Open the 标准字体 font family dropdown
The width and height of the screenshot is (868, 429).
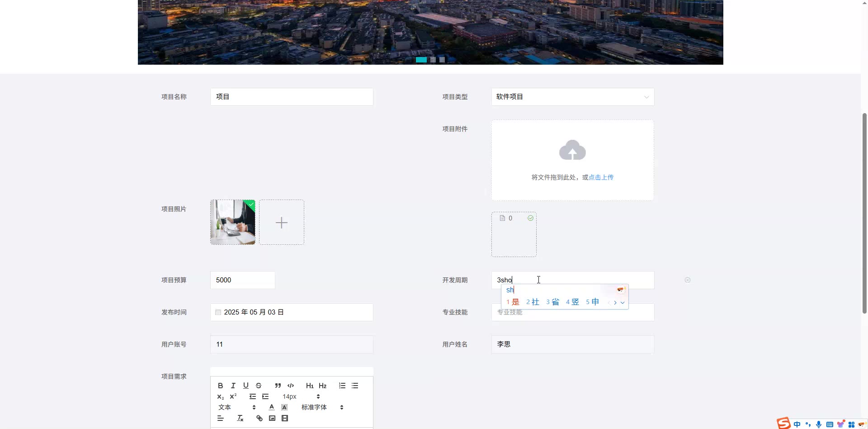(322, 407)
